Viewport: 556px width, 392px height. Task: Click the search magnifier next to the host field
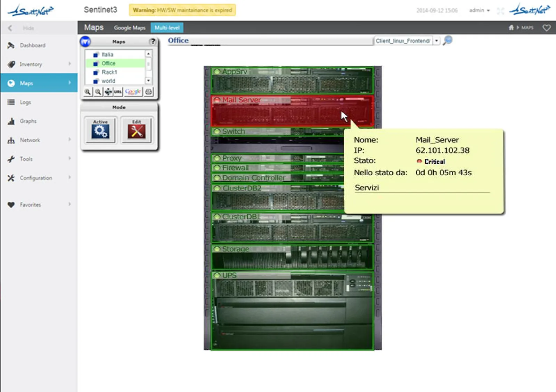tap(448, 40)
